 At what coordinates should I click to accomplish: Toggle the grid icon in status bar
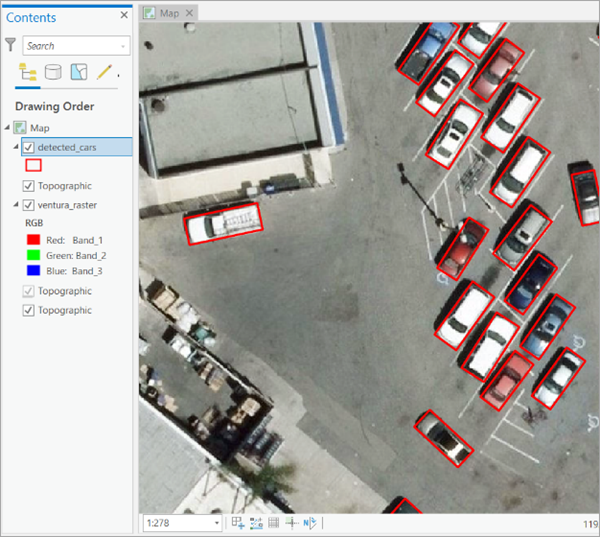pos(273,523)
